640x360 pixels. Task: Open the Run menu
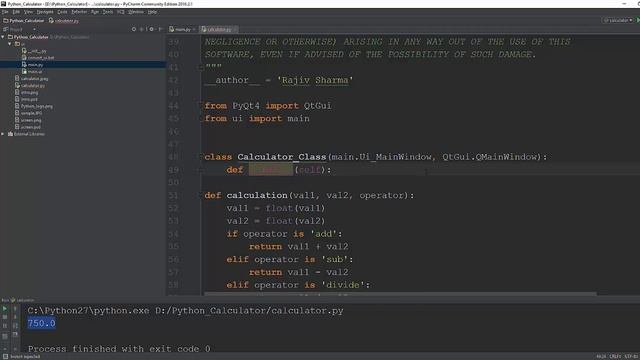click(x=95, y=12)
